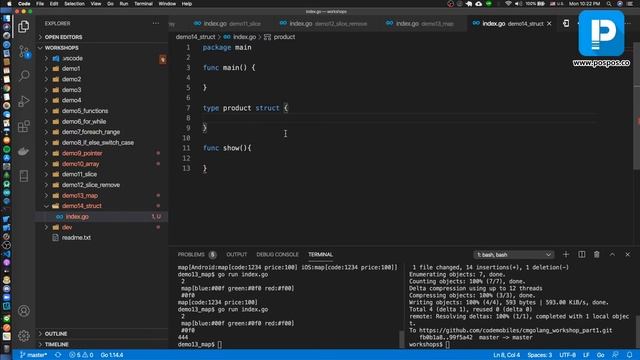Collapse the WORKSHOPS section
The width and height of the screenshot is (640, 360).
pos(61,48)
